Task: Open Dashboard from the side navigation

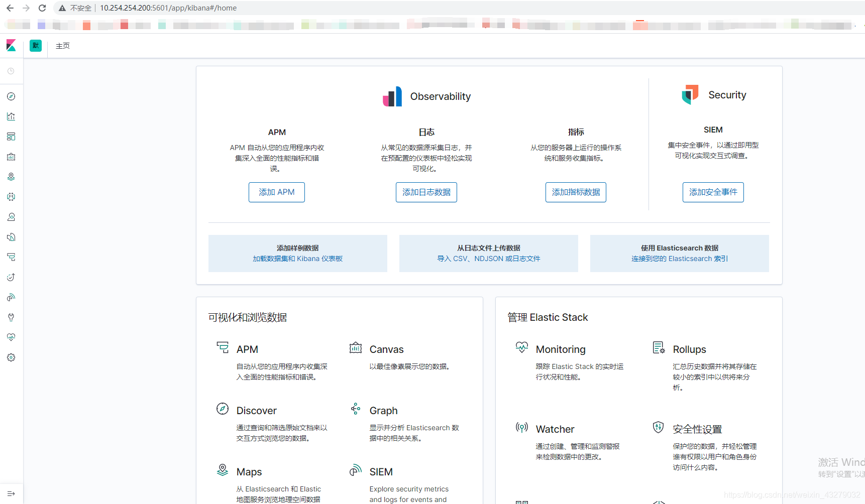Action: pyautogui.click(x=11, y=137)
